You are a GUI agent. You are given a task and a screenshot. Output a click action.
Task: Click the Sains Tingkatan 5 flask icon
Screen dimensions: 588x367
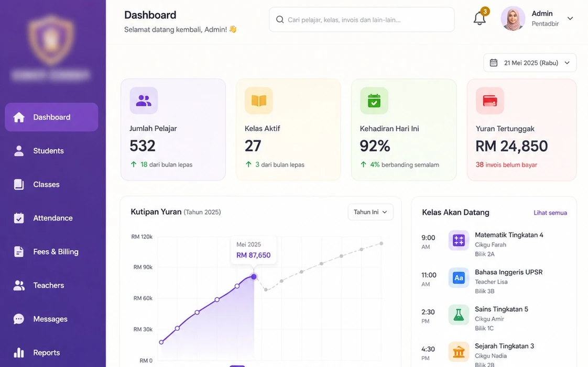[x=459, y=315]
